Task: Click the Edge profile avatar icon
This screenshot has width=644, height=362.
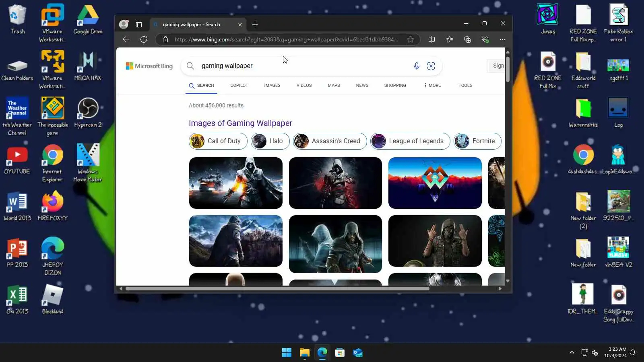Action: [x=124, y=25]
